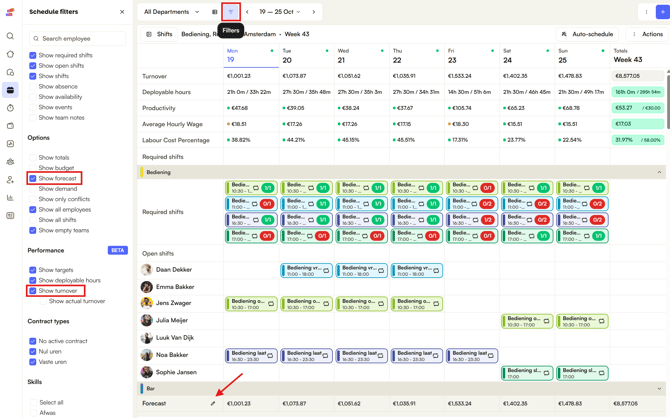This screenshot has width=670, height=418.
Task: Click employee name Emma Bakker
Action: tap(175, 287)
